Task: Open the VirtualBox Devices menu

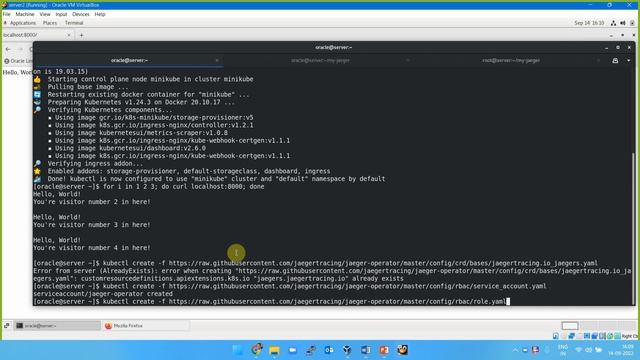Action: click(81, 14)
